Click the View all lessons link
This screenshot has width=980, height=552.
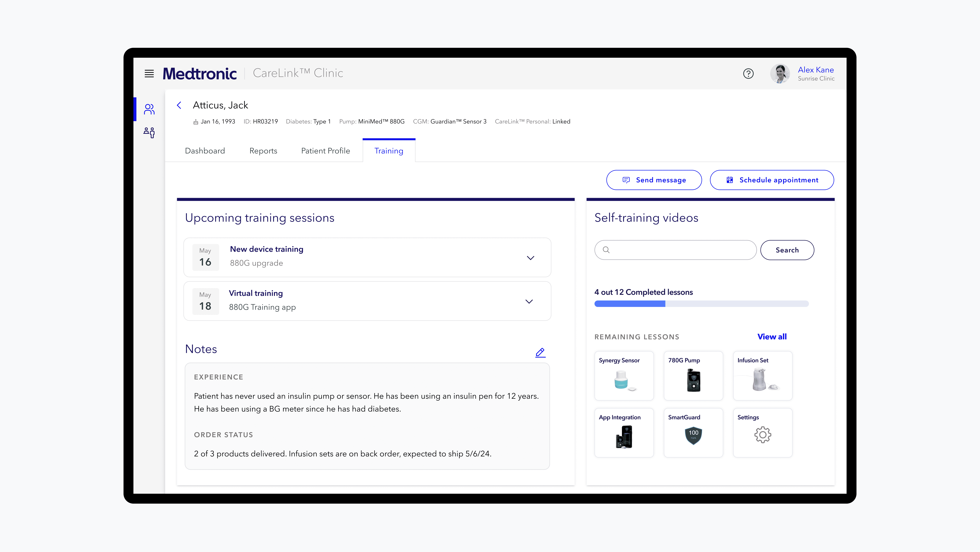pyautogui.click(x=772, y=336)
